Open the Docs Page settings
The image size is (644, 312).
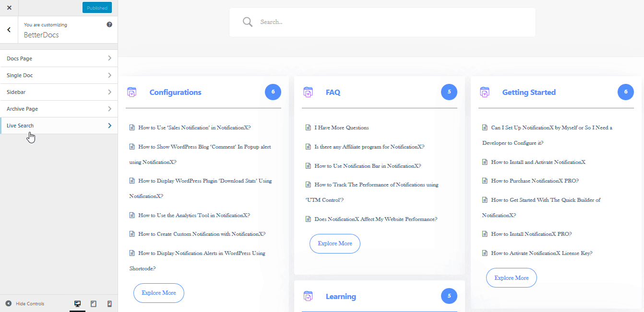(59, 58)
